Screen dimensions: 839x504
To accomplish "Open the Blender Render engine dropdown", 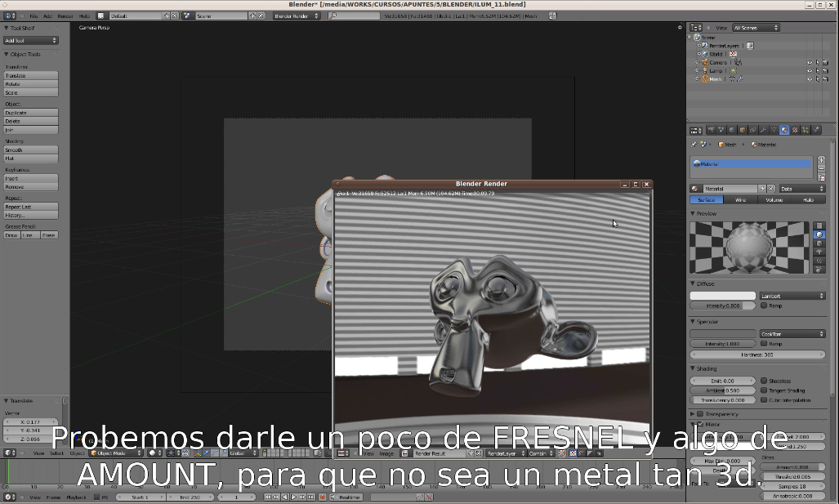I will [296, 16].
